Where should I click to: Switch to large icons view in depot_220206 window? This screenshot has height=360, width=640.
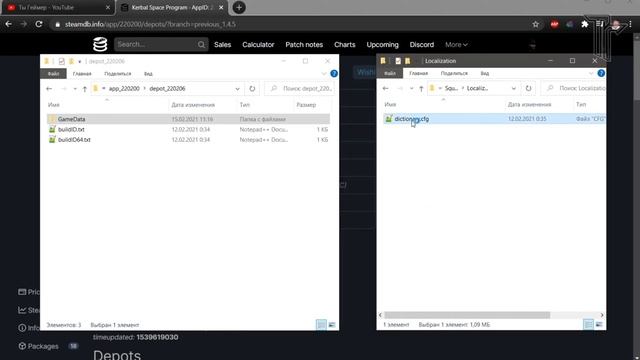[332, 324]
